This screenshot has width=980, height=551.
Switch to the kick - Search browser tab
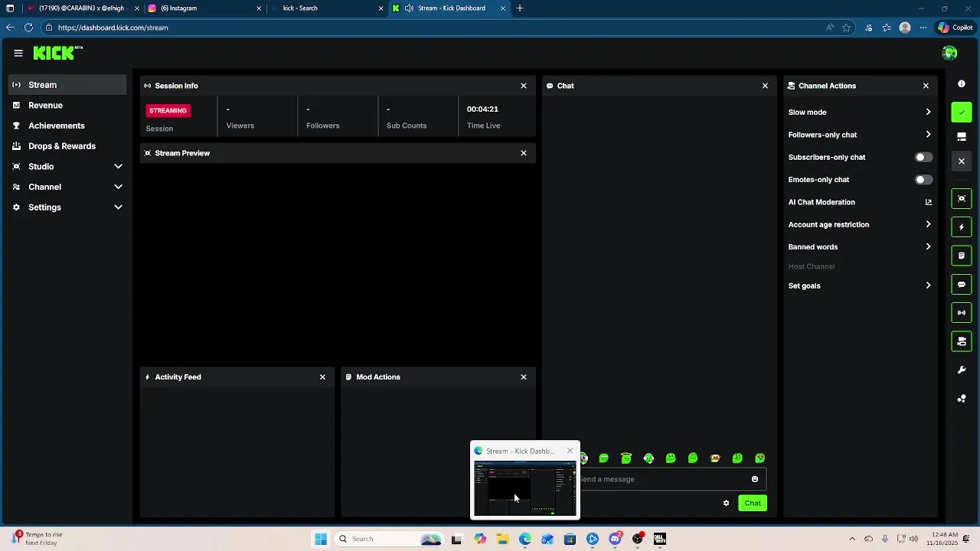tap(326, 8)
